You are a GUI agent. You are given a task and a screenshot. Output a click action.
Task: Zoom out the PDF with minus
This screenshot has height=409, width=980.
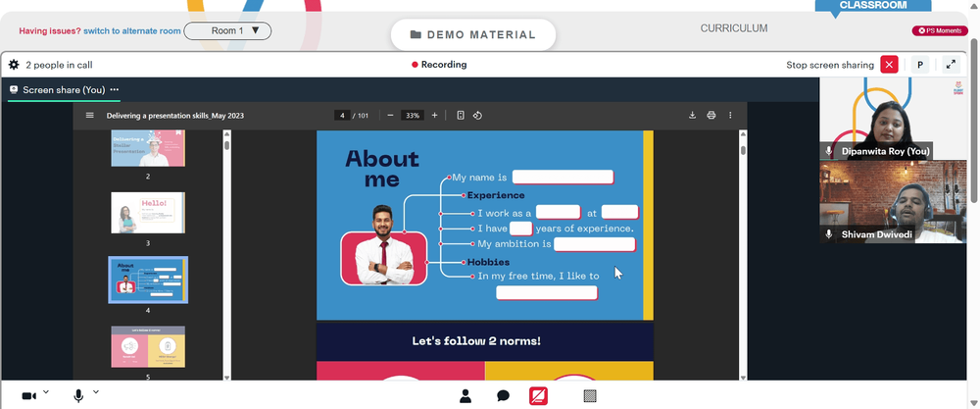point(390,115)
